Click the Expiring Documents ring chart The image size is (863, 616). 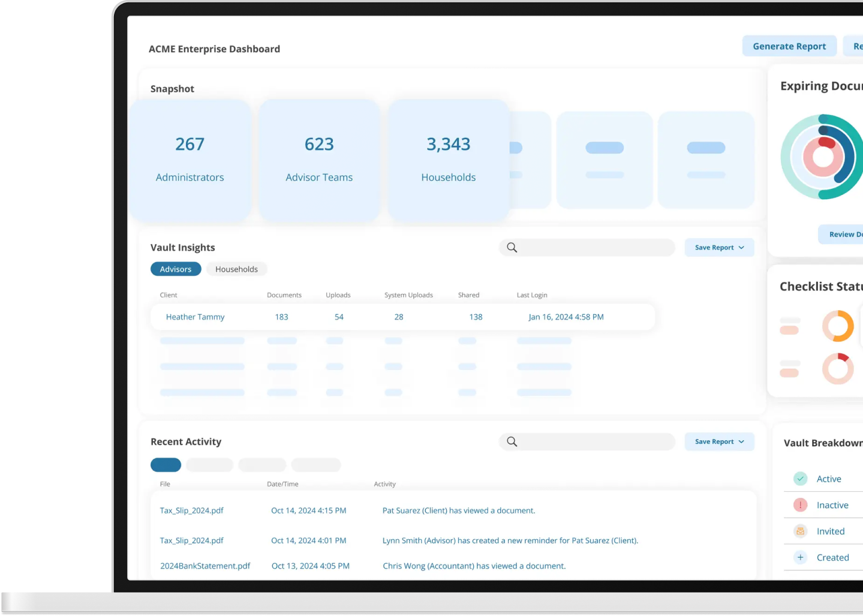[823, 157]
